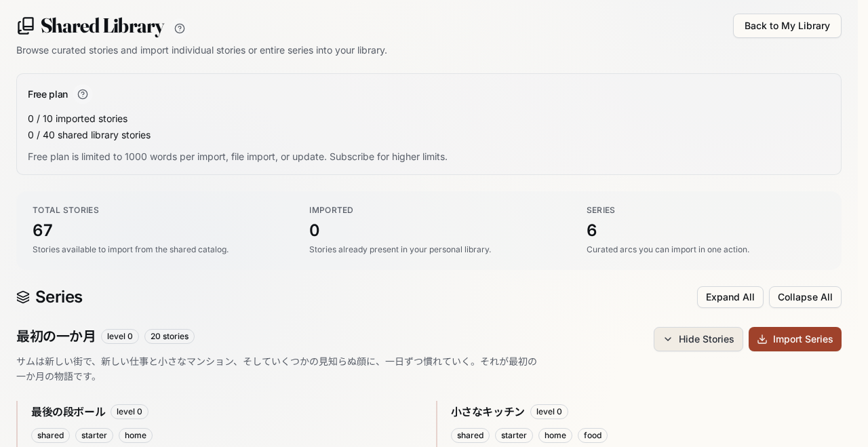Select the home tag under 最後の段ボール

pos(136,435)
